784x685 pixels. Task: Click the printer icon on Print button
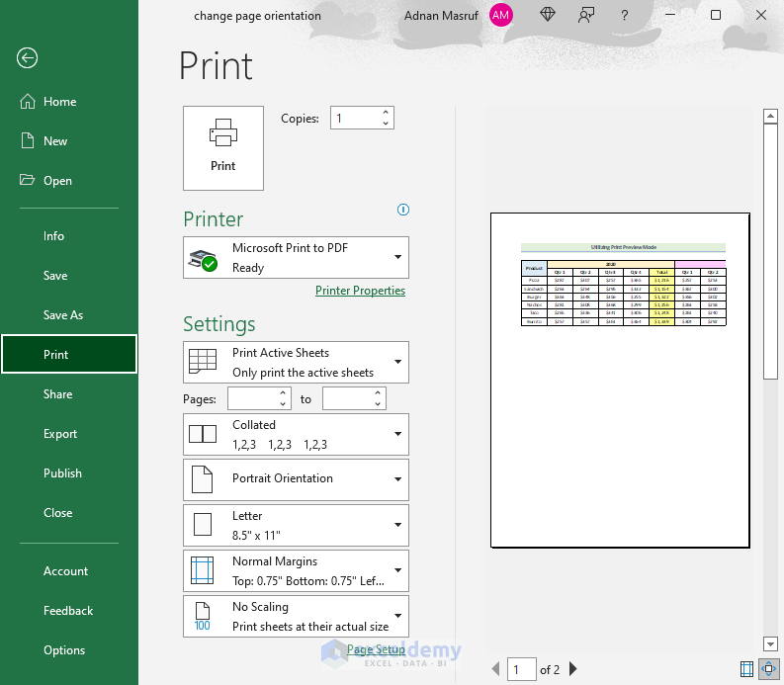point(223,132)
